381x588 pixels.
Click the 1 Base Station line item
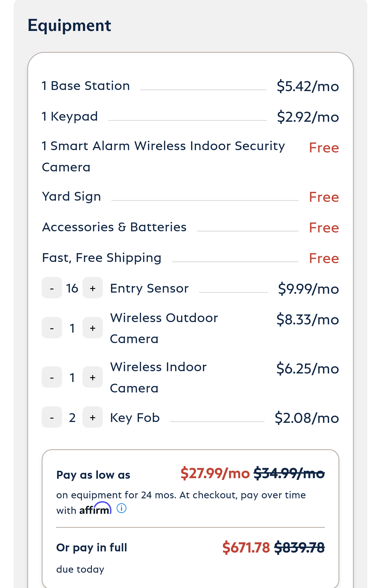(86, 86)
